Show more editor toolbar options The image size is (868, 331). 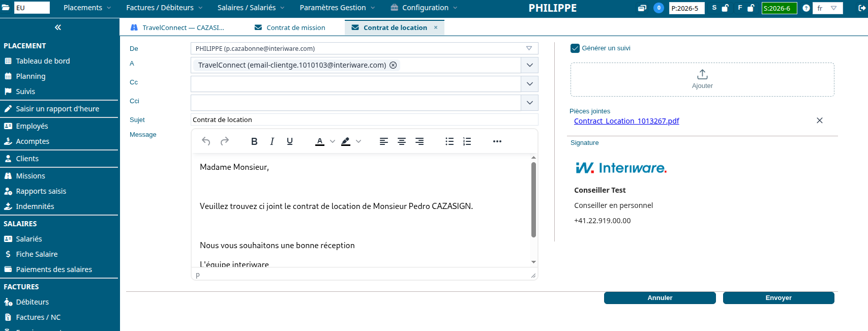pos(497,141)
